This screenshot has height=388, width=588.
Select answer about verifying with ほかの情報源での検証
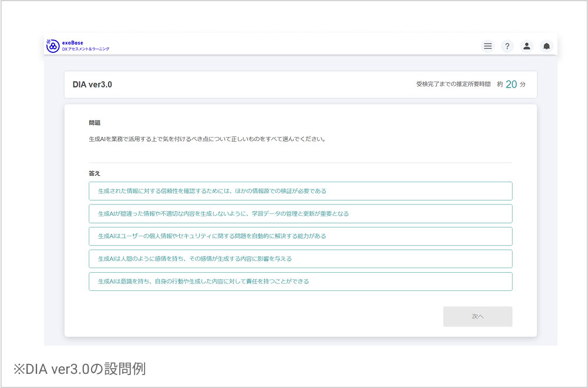300,191
